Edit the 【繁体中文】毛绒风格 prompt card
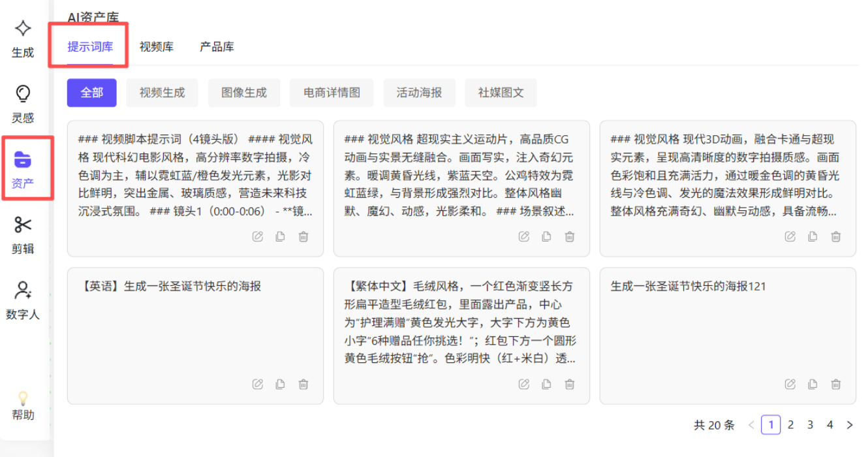Screen dimensions: 868x457 click(524, 384)
